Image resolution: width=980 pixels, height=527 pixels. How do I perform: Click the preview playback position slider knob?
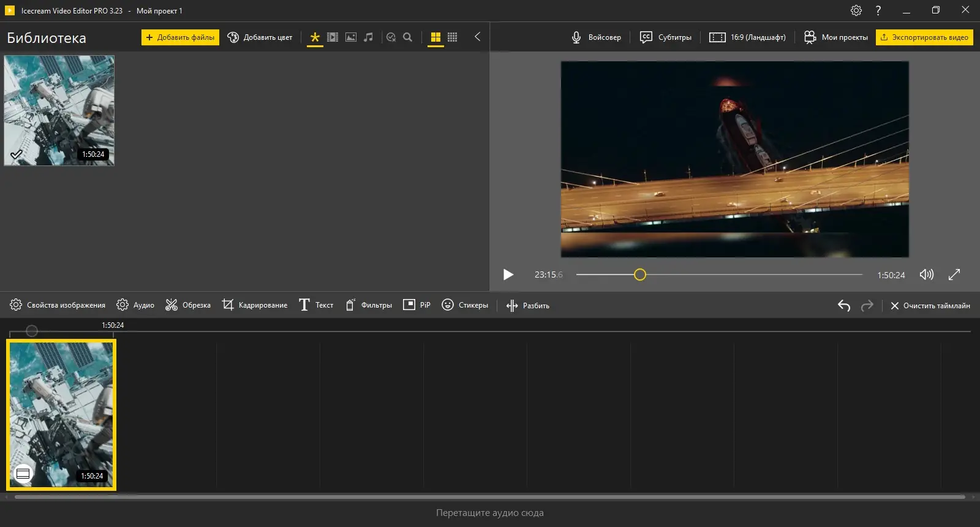tap(640, 275)
